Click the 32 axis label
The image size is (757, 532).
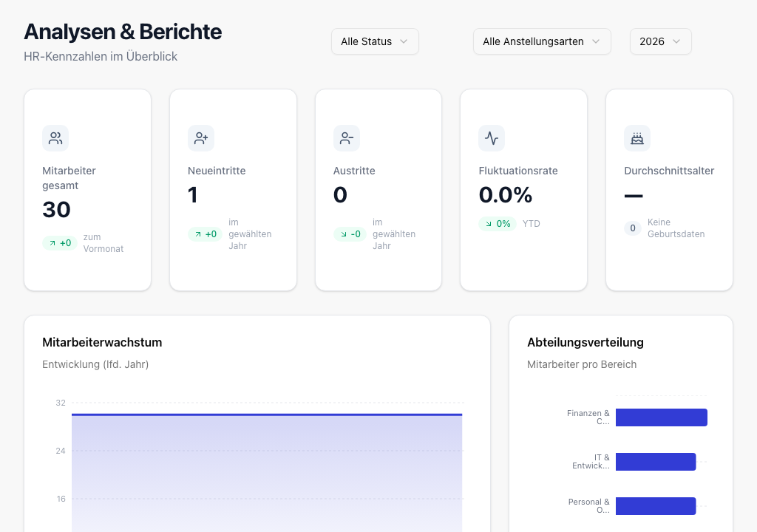tap(61, 403)
